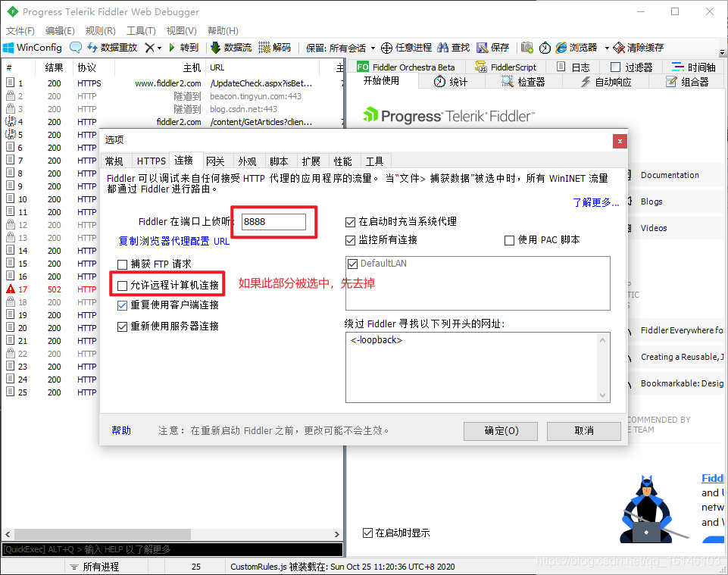
Task: Uncheck 重新使用服务器连接
Action: click(123, 327)
